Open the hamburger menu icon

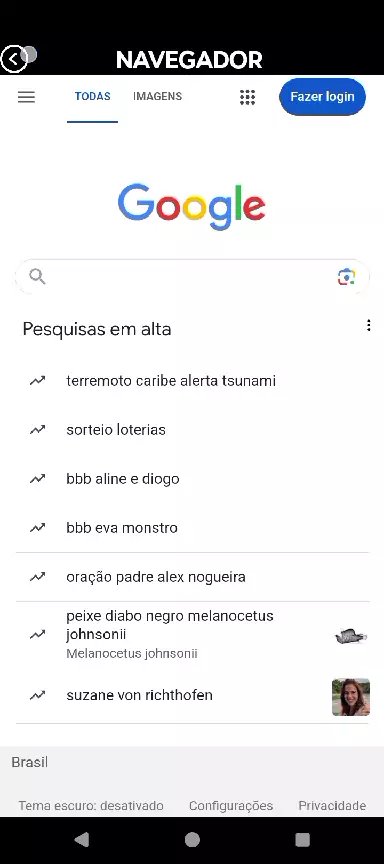[x=26, y=97]
